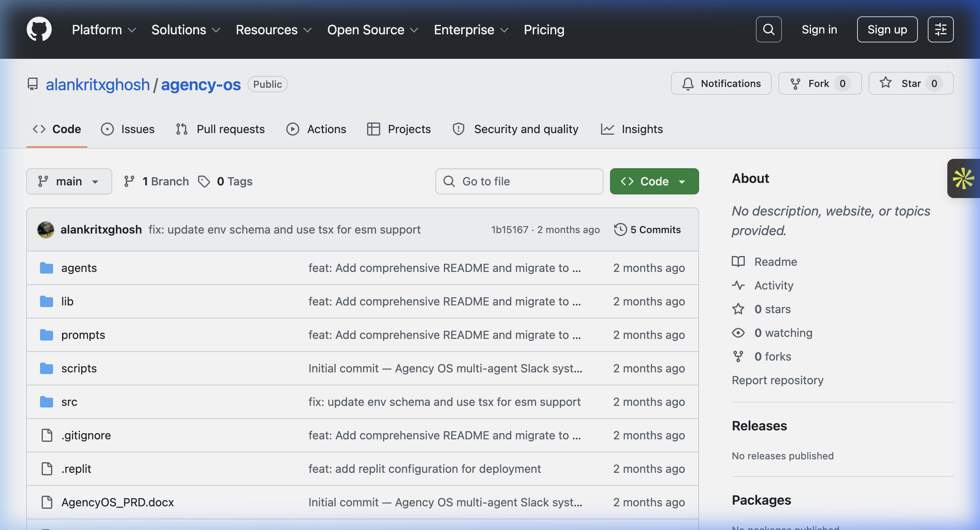This screenshot has width=980, height=530.
Task: Click the yellow starburst extension icon
Action: 963,178
